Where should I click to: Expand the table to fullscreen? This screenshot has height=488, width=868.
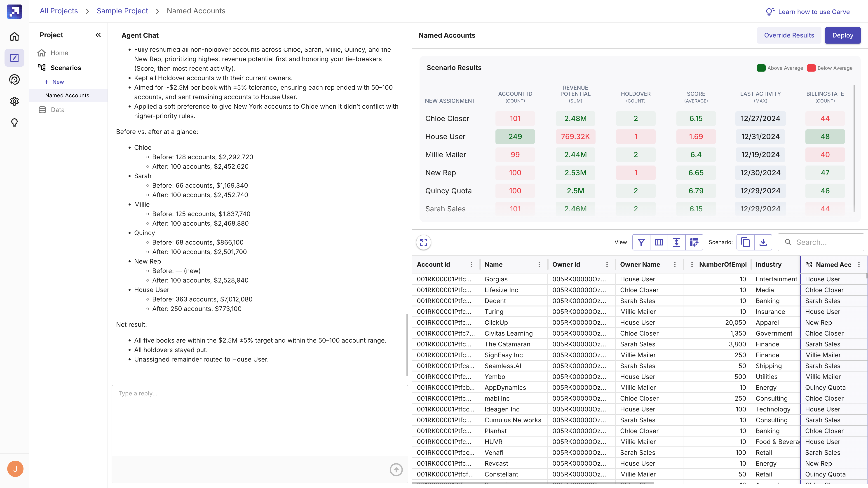pos(424,242)
